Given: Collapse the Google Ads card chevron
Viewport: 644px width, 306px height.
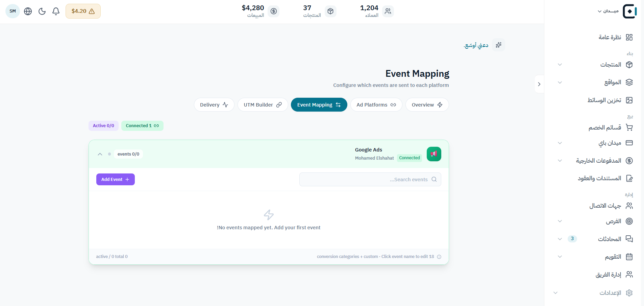Looking at the screenshot, I should pyautogui.click(x=100, y=154).
